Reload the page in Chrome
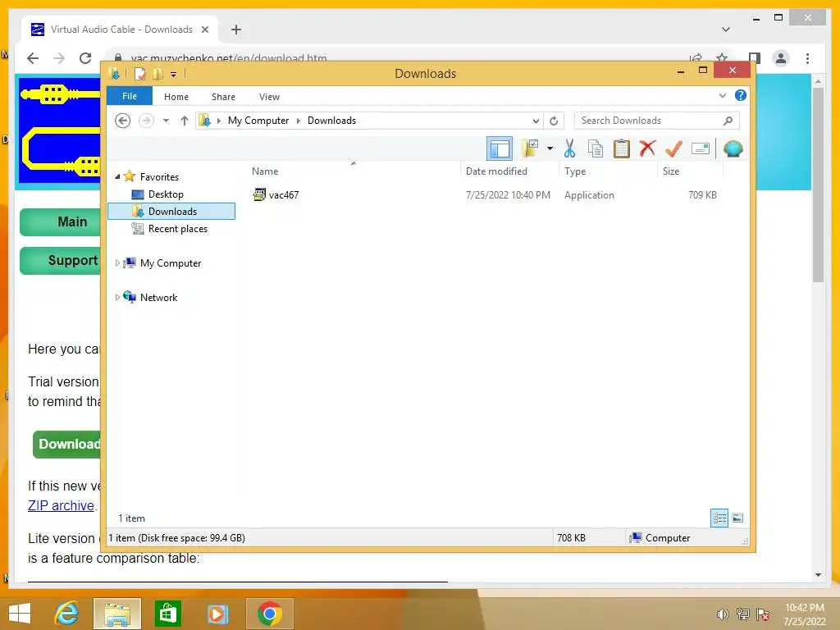The width and height of the screenshot is (840, 630). click(85, 58)
